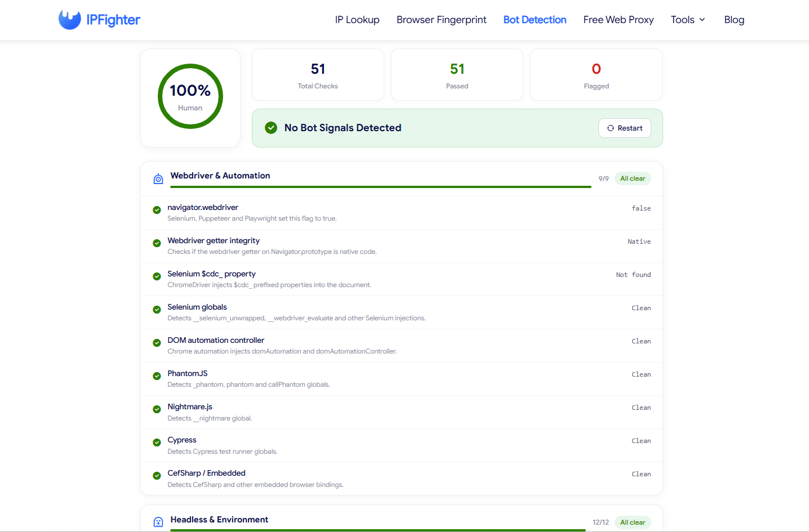Click the check icon for DOM automation controller

157,343
